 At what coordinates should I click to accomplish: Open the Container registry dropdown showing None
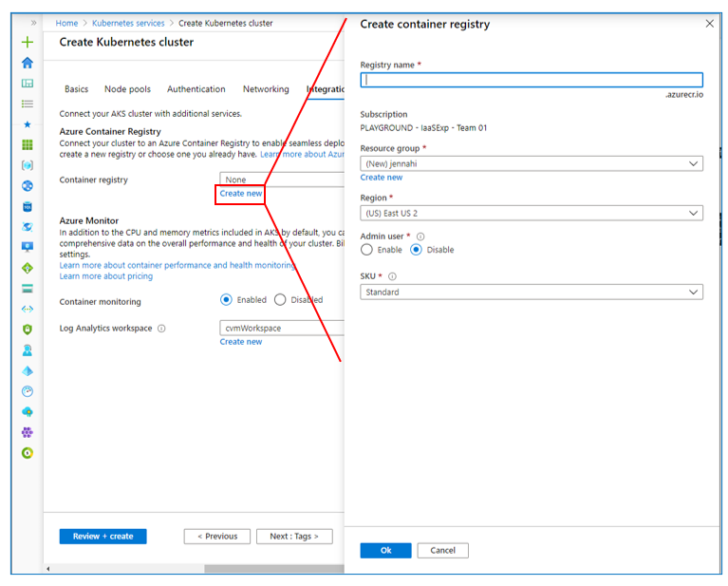click(282, 180)
